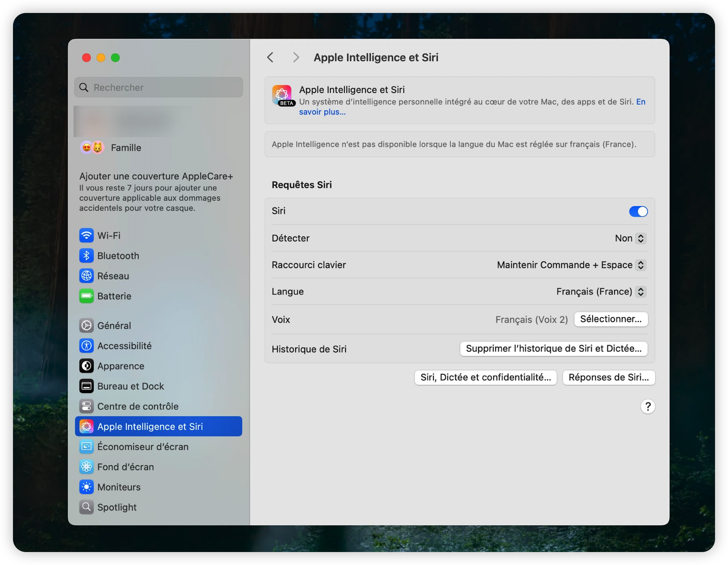The height and width of the screenshot is (565, 728).
Task: Select the Réseau sidebar label
Action: 113,276
